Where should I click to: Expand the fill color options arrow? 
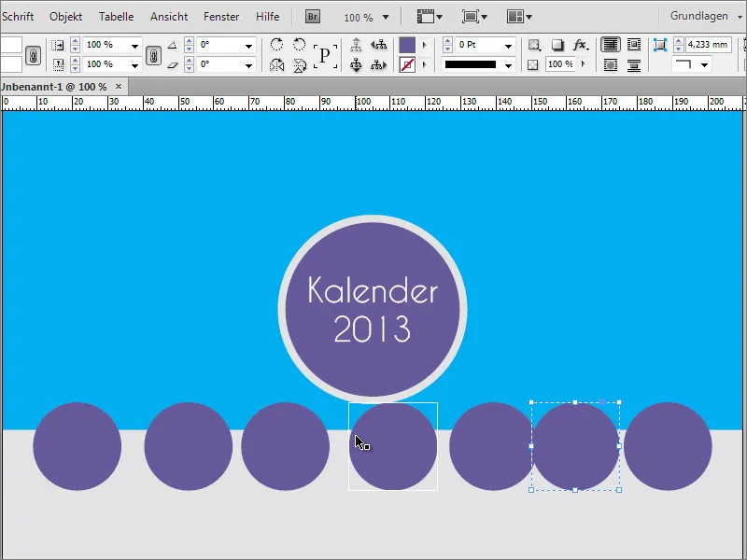coord(425,45)
